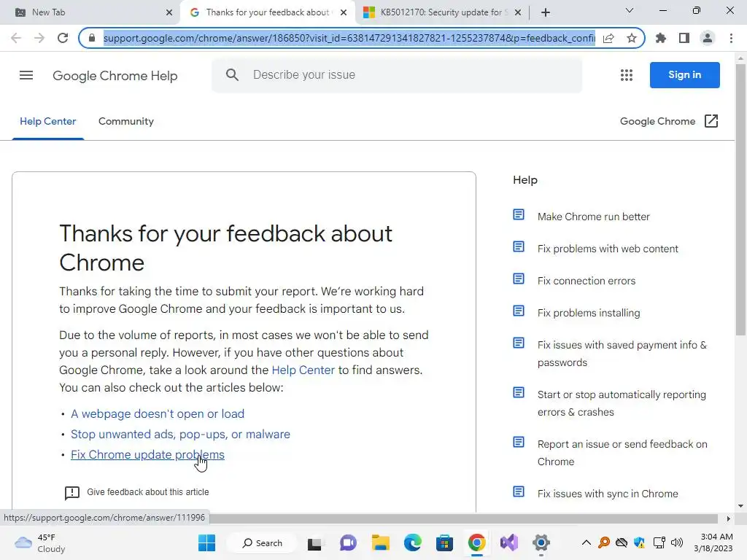Click the horizontal scrollbar at page bottom
Viewport: 747px width, 560px height.
pos(463,518)
